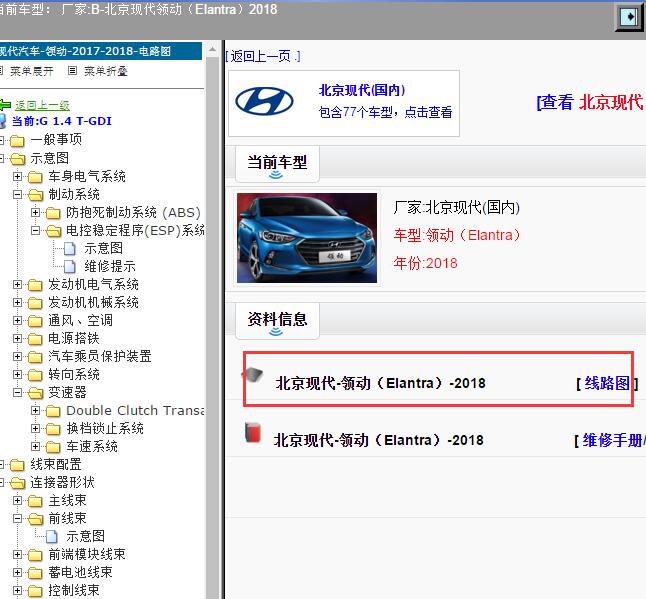Click the 年份:2018 text
Viewport: 646px width, 599px height.
click(x=425, y=263)
